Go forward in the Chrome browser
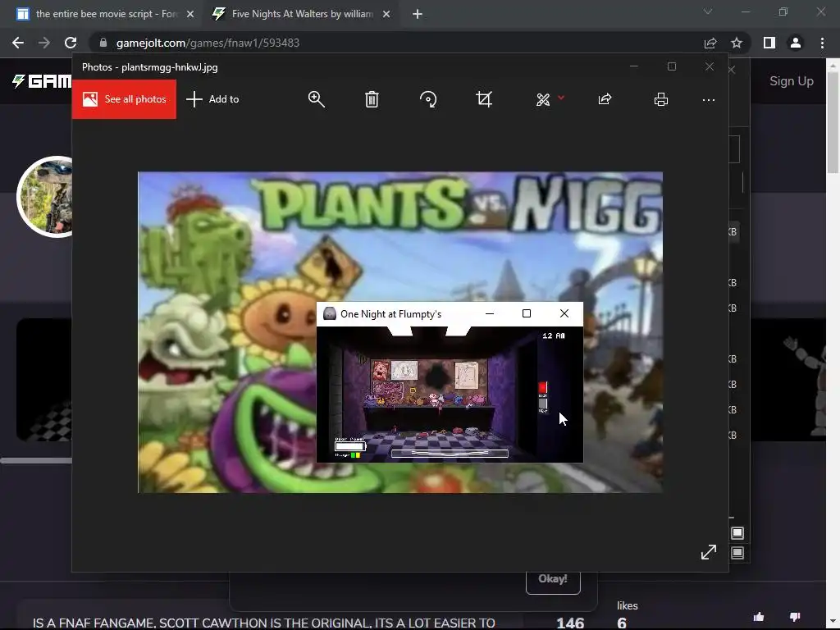 tap(44, 43)
